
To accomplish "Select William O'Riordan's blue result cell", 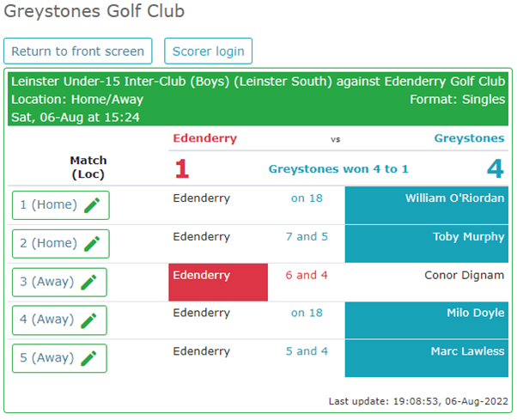I will (427, 205).
